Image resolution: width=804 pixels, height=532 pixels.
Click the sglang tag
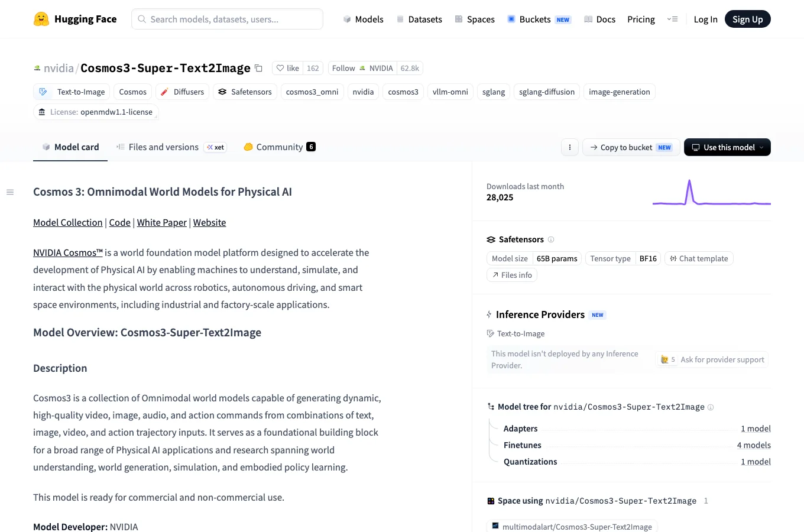tap(494, 92)
